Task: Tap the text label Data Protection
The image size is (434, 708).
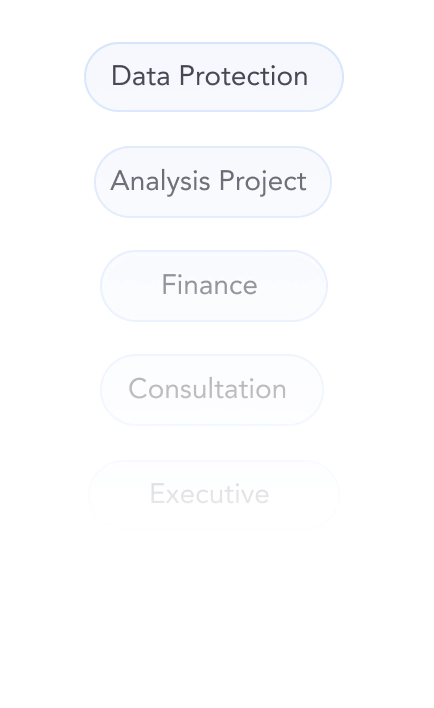Action: tap(210, 75)
